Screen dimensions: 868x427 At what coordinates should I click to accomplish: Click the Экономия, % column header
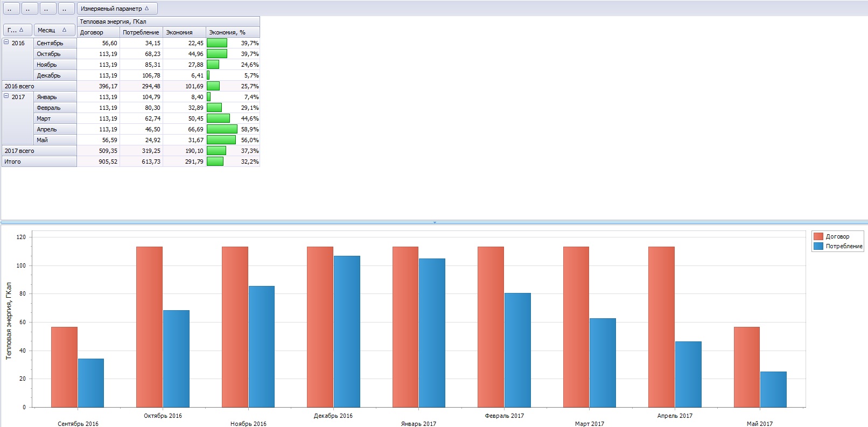[233, 32]
